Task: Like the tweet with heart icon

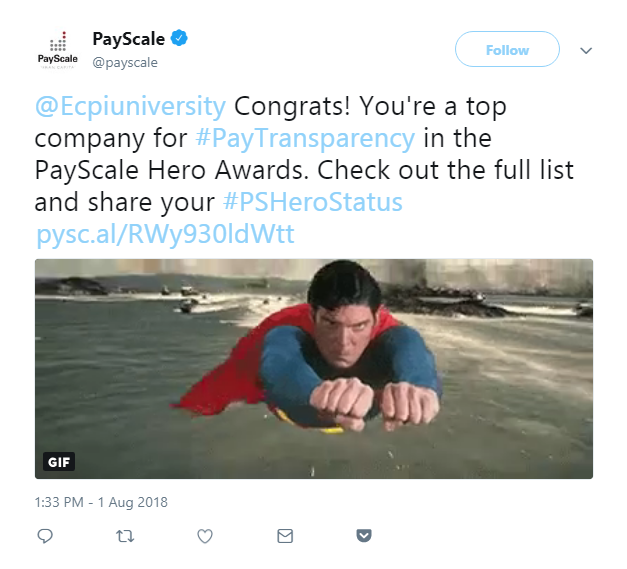Action: pos(205,537)
